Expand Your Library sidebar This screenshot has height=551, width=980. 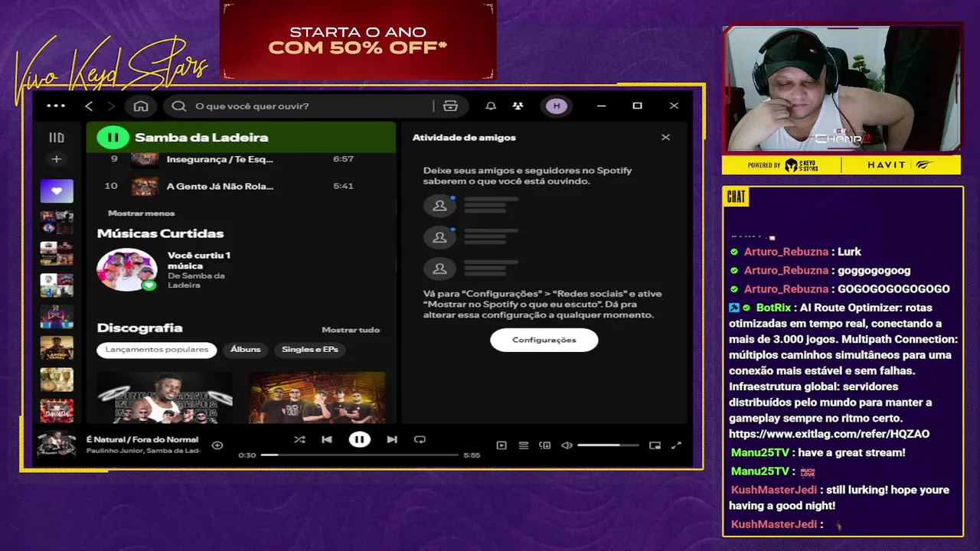pyautogui.click(x=57, y=138)
